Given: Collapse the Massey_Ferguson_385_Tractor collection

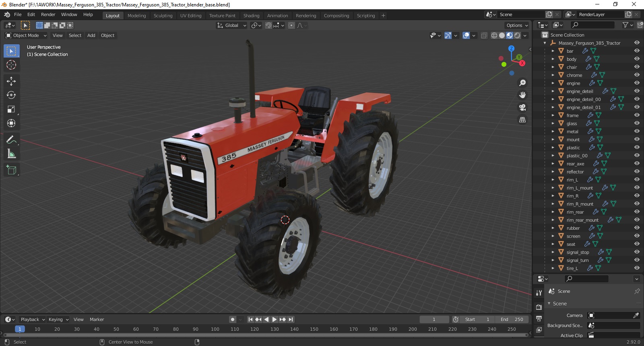Looking at the screenshot, I should click(545, 43).
